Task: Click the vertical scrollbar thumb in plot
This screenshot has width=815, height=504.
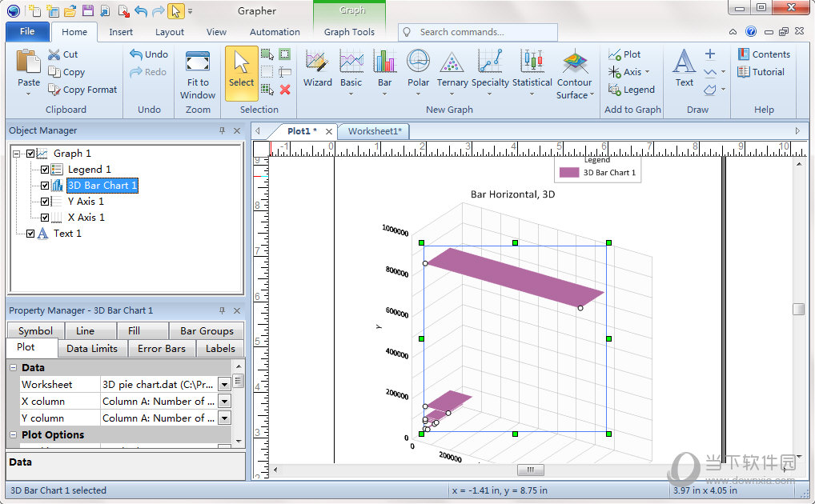Action: click(799, 309)
